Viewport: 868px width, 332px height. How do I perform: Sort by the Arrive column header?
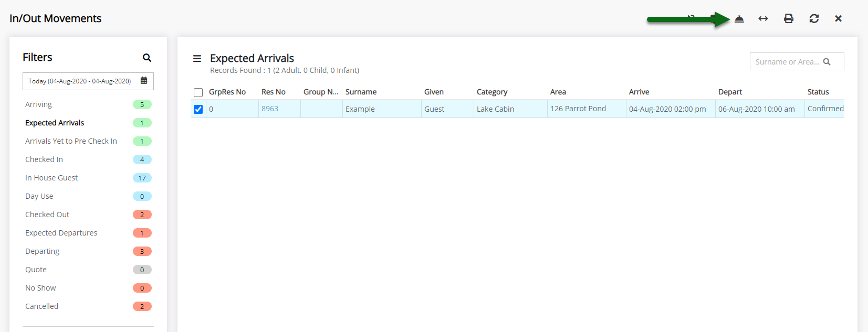coord(639,92)
